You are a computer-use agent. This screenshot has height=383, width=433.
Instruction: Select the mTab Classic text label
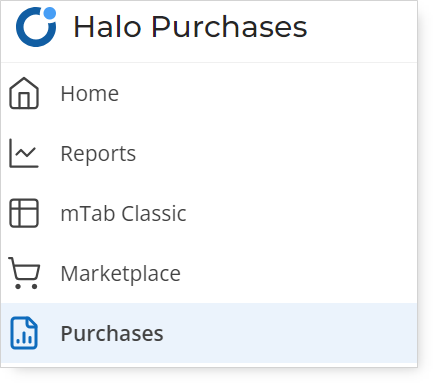tap(123, 213)
